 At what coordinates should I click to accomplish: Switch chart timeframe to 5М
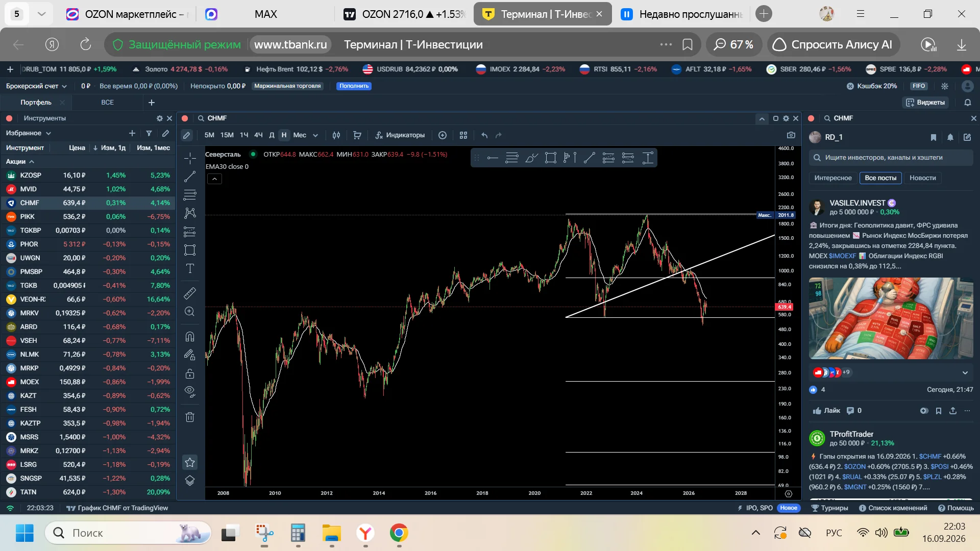coord(209,135)
